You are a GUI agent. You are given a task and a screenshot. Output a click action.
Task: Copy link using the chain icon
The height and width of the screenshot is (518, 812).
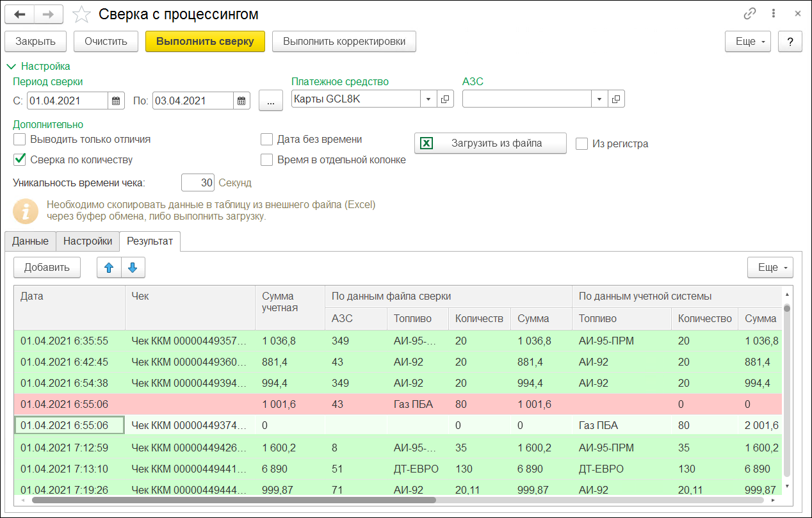pos(749,14)
